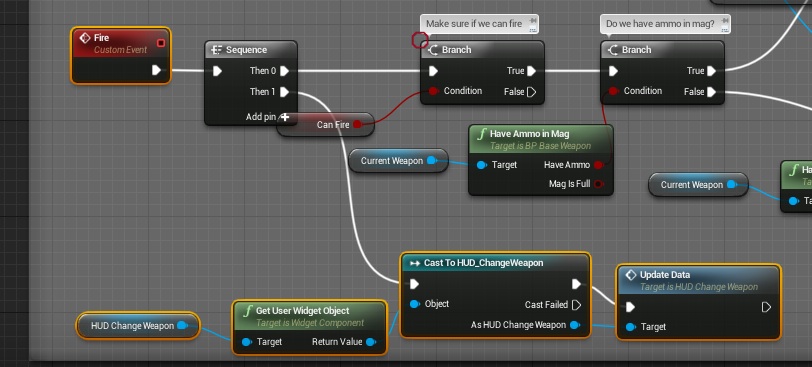The image size is (812, 367).
Task: Click the Cast Failed exec pin
Action: pos(576,305)
